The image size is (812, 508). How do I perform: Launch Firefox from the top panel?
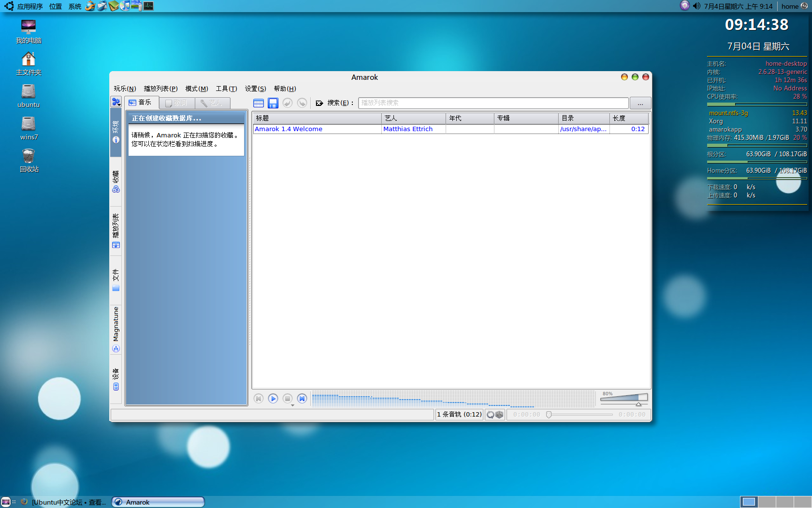click(x=90, y=6)
